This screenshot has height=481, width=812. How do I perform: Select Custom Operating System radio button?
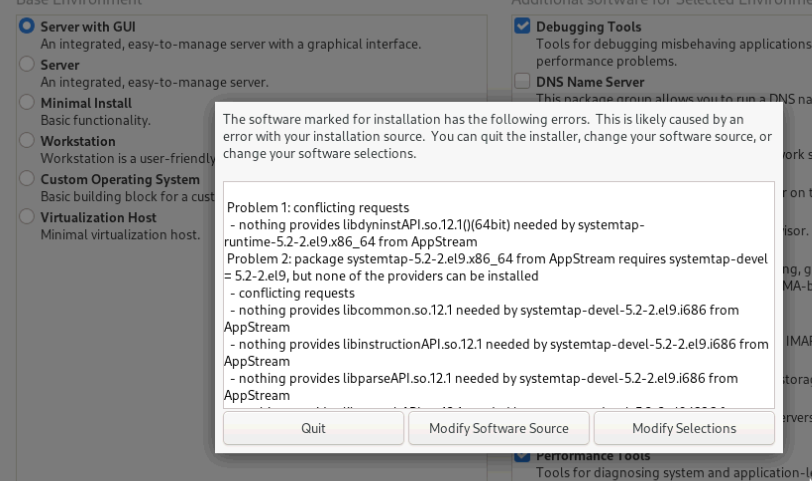point(27,179)
